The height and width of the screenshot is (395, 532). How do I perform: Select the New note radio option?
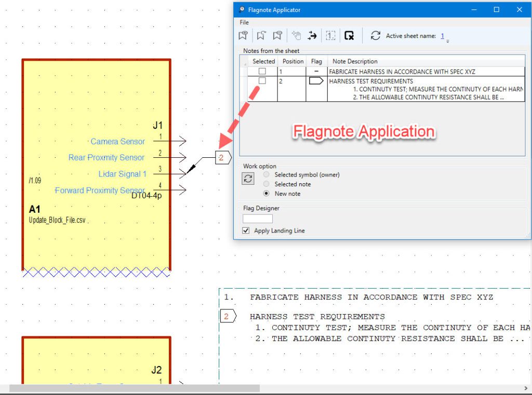click(x=267, y=194)
